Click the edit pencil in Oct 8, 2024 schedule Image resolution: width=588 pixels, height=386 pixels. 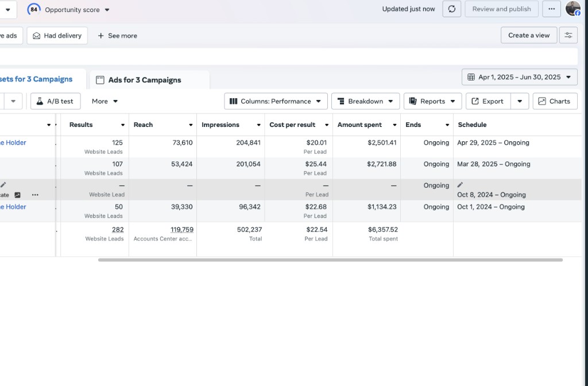(x=460, y=184)
